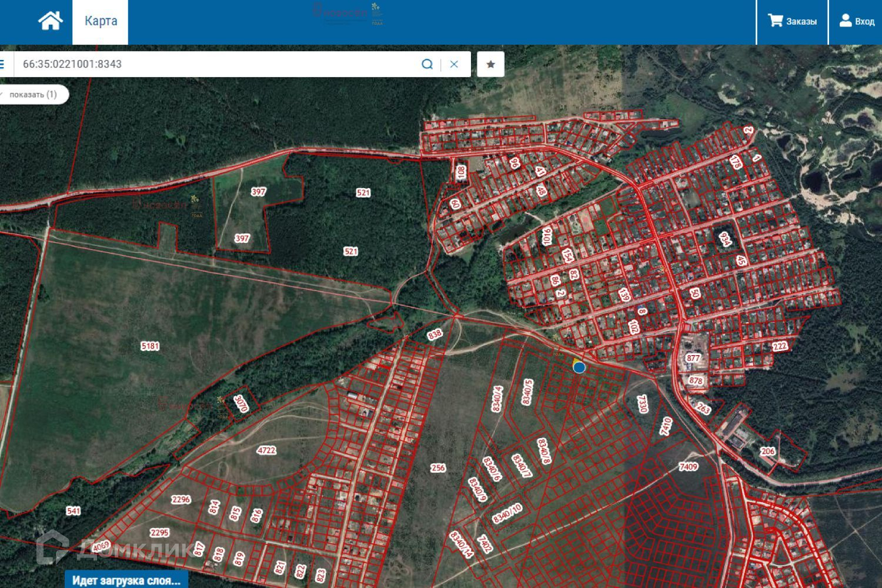This screenshot has width=882, height=588.
Task: Select parcel labeled 8340/9
Action: tap(478, 489)
